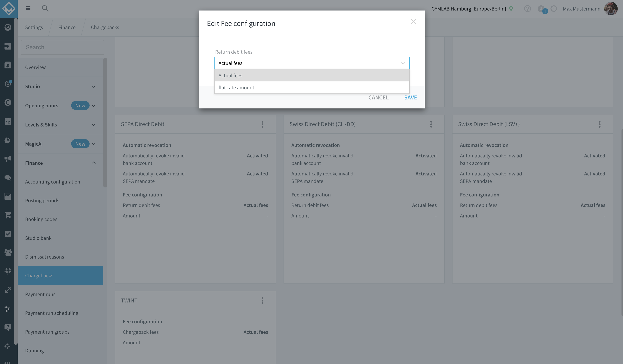
Task: Click Finance breadcrumb
Action: tap(67, 27)
